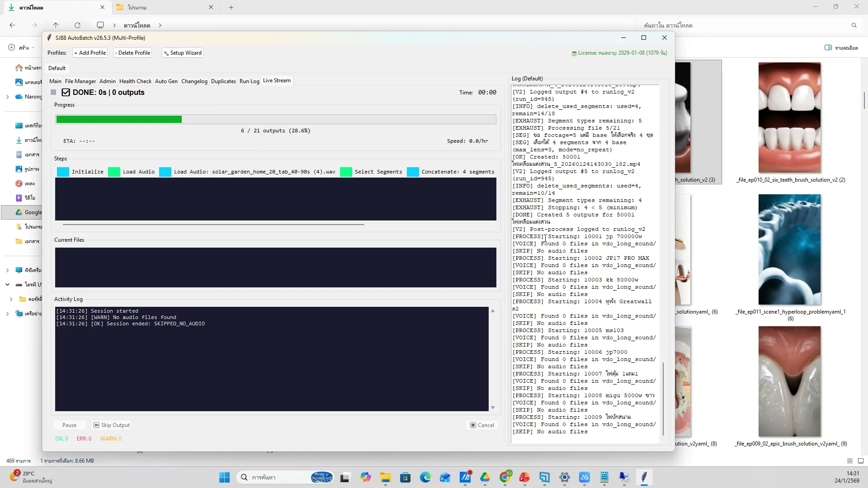
Task: Click the Add Profile button
Action: 90,53
